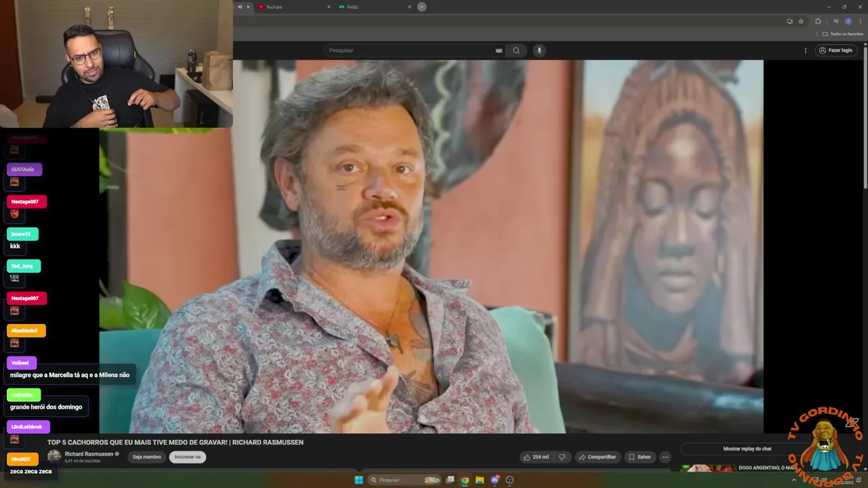Open the DOGO ARGENTINO suggested video thumbnail
This screenshot has height=488, width=868.
pyautogui.click(x=708, y=468)
